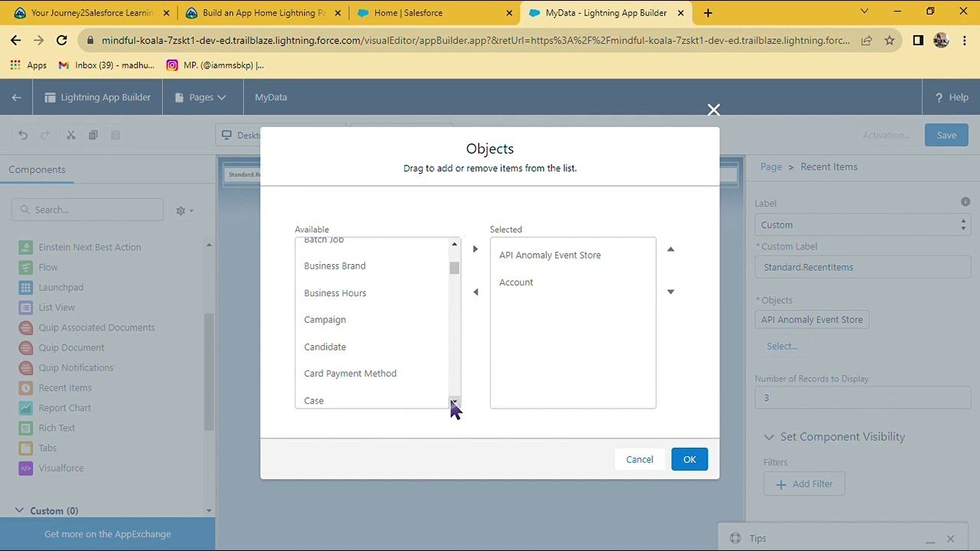This screenshot has height=551, width=980.
Task: Collapse the Custom (0) section
Action: pos(20,510)
